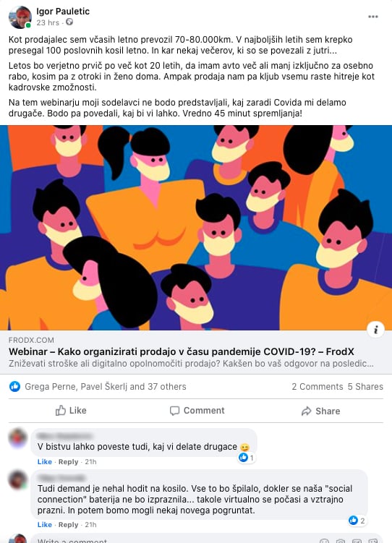The height and width of the screenshot is (543, 392).
Task: Open the 23 hrs timestamp link
Action: (x=48, y=22)
